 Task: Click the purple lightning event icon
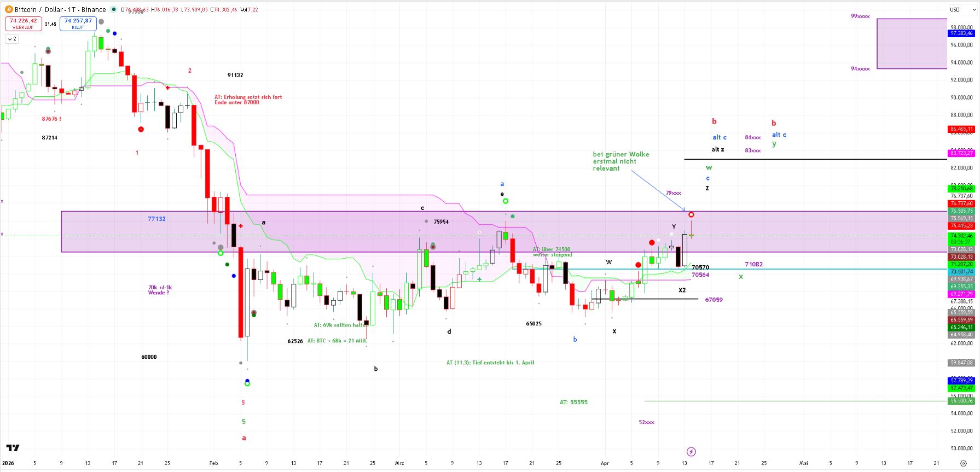click(x=691, y=451)
